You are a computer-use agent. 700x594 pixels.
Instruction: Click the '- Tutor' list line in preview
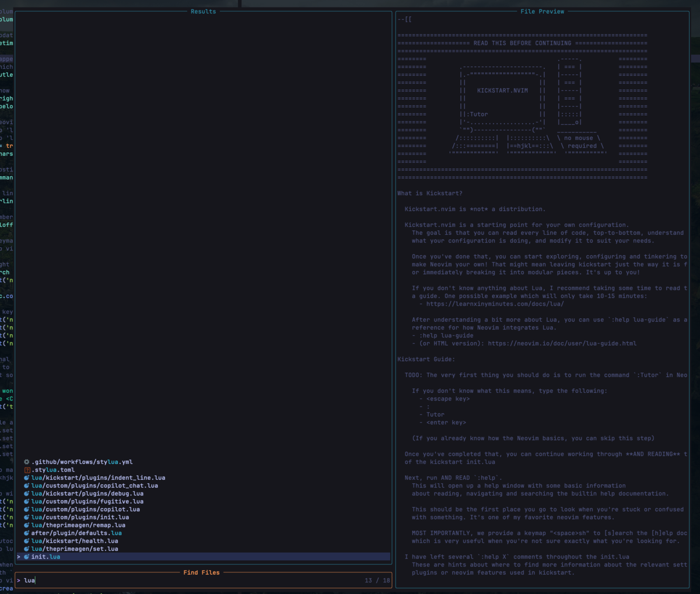[432, 414]
